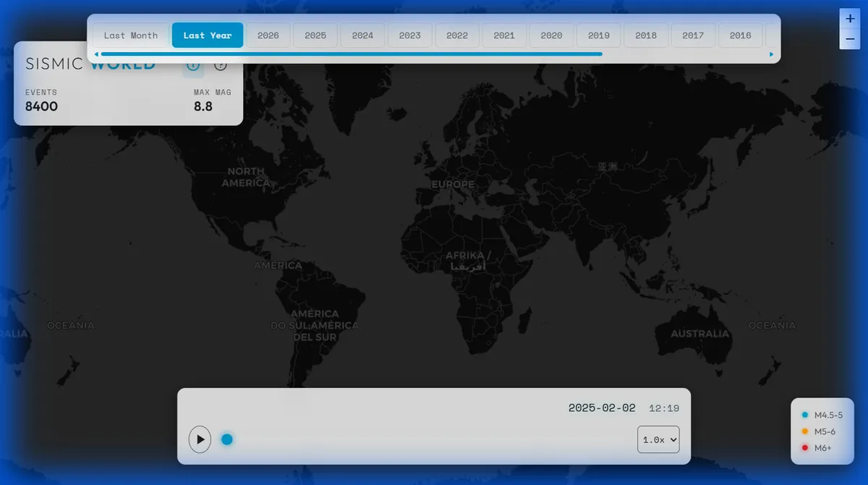Click the info icon beside Sismic World
The height and width of the screenshot is (485, 868).
pyautogui.click(x=193, y=65)
